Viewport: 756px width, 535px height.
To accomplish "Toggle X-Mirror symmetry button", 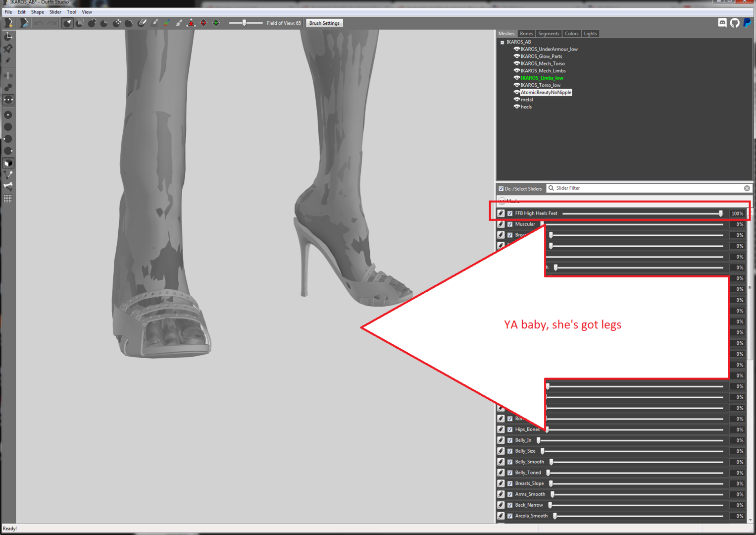I will tap(8, 75).
